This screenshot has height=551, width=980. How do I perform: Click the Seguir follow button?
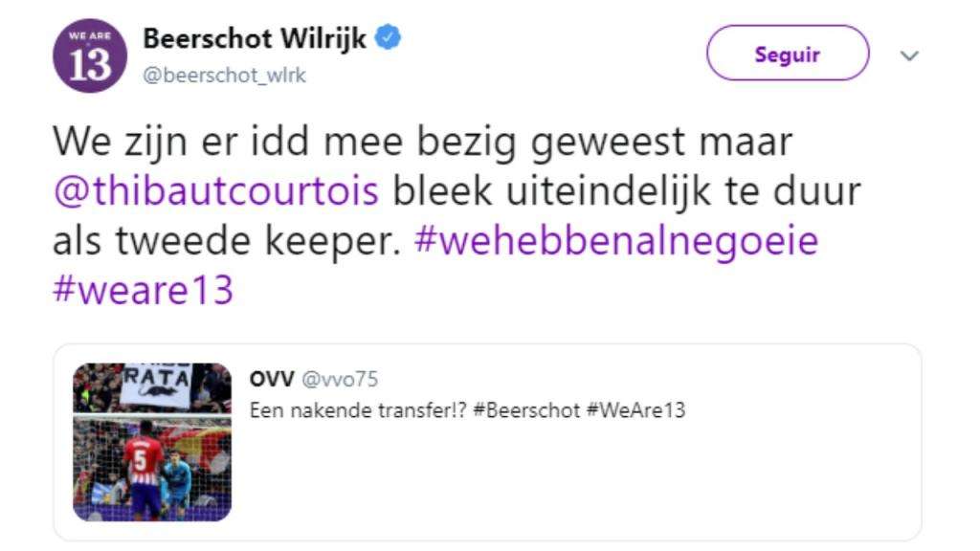(788, 54)
